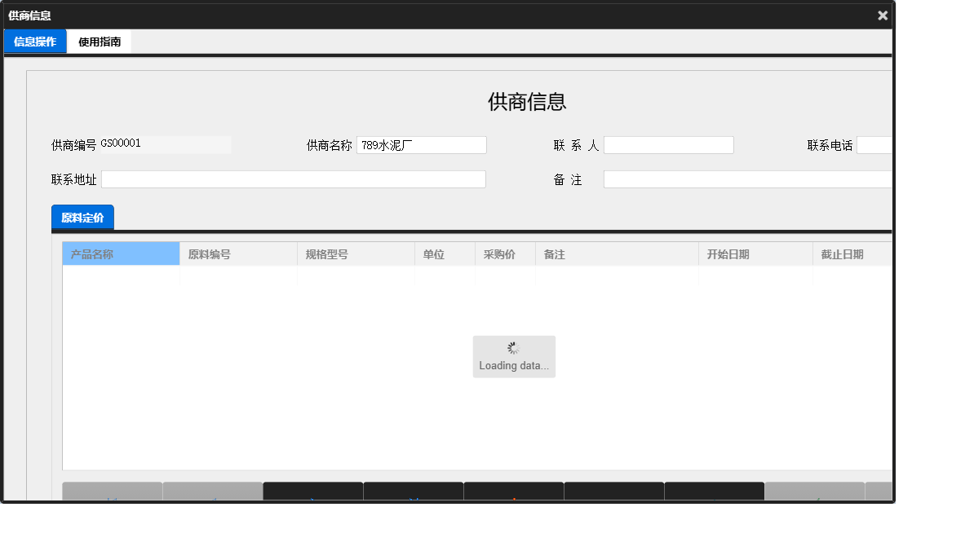The height and width of the screenshot is (560, 974).
Task: Select the 产品名称 column header
Action: tap(120, 254)
